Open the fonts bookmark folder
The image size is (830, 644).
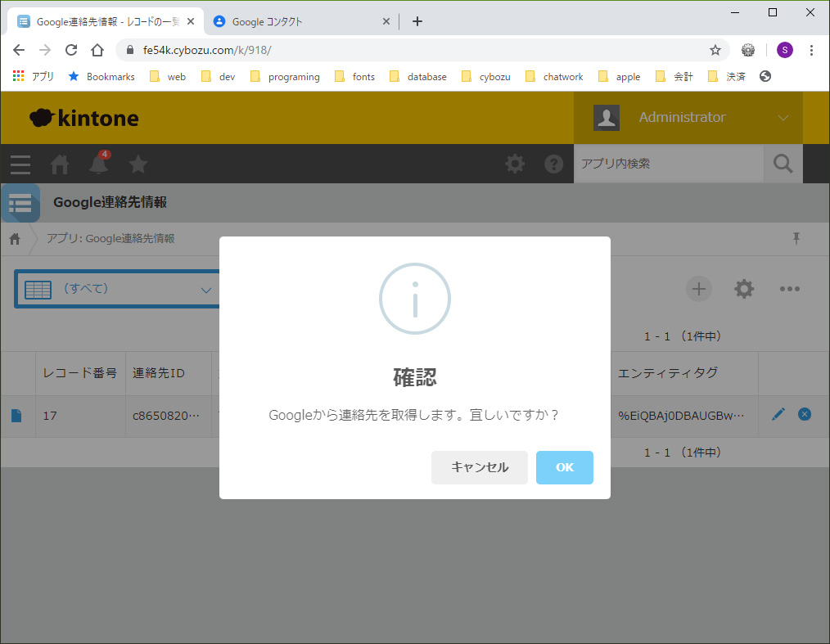pyautogui.click(x=355, y=76)
